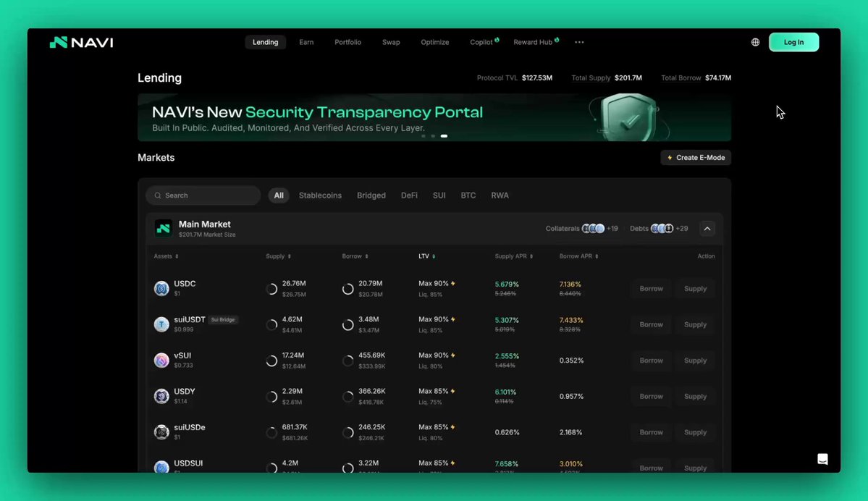
Task: Switch to the Portfolio tab
Action: 347,42
